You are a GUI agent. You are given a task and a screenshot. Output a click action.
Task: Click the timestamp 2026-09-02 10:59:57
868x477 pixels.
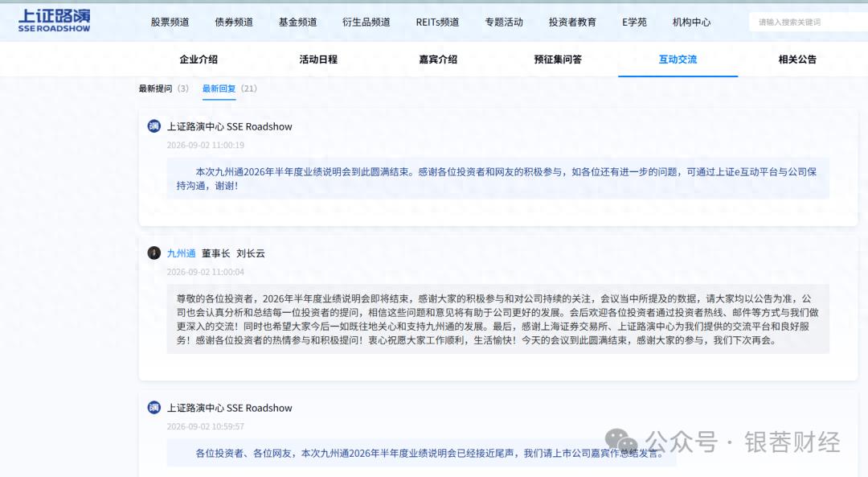[x=206, y=426]
